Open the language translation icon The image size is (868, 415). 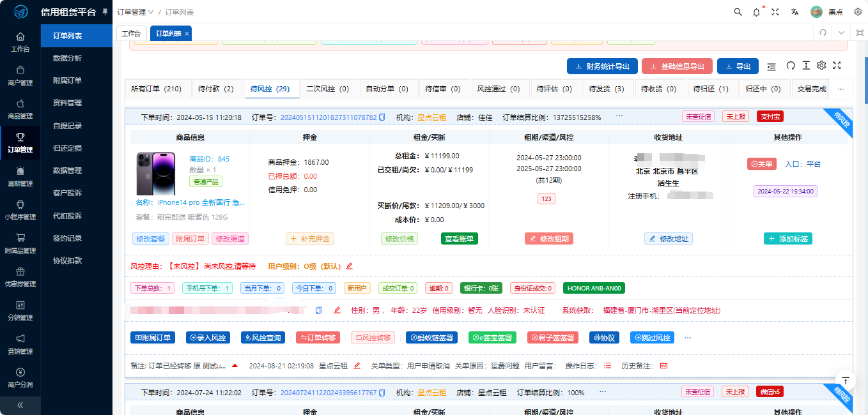coord(794,12)
